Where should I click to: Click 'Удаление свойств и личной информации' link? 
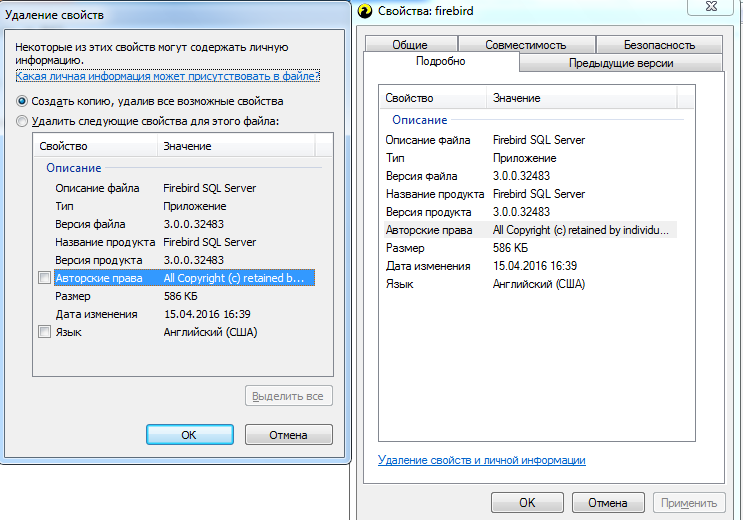pos(481,460)
